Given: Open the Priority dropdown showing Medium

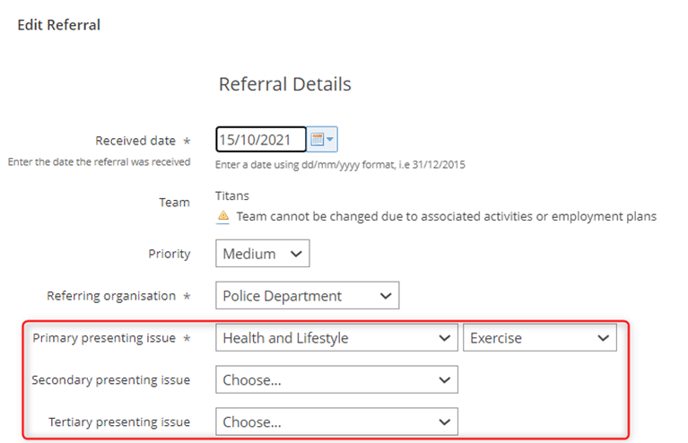Looking at the screenshot, I should 262,253.
